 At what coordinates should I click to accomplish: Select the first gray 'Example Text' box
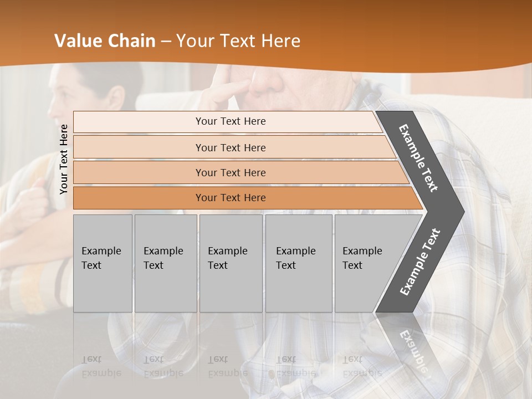pos(103,263)
